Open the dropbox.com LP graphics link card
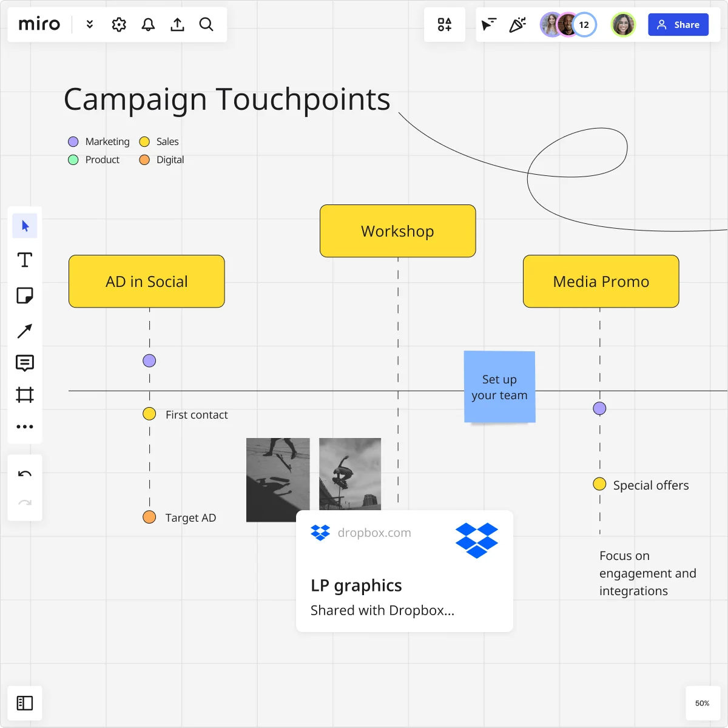Image resolution: width=728 pixels, height=728 pixels. coord(404,571)
